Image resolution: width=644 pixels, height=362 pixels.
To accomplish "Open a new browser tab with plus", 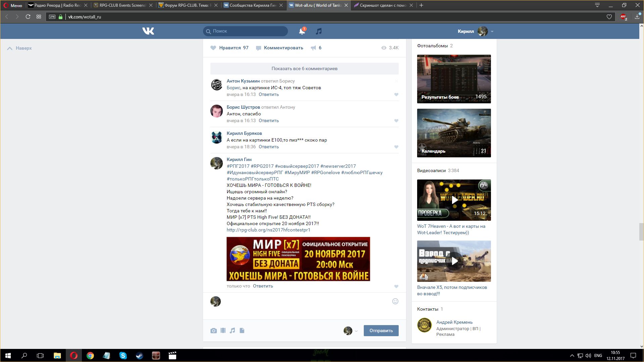I will pyautogui.click(x=422, y=5).
